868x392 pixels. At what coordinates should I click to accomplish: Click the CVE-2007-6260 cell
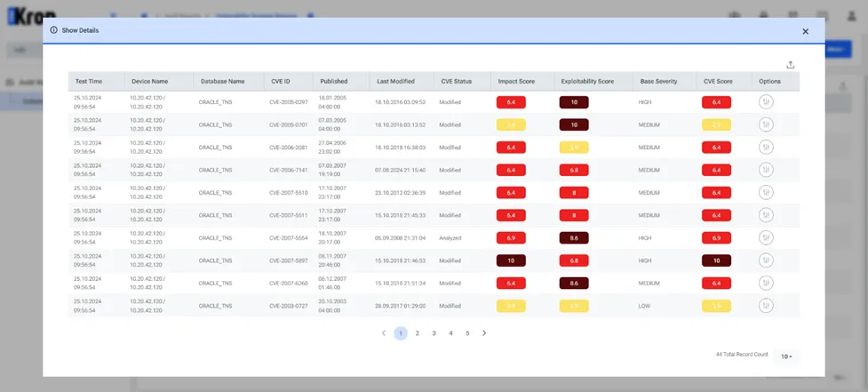point(289,284)
